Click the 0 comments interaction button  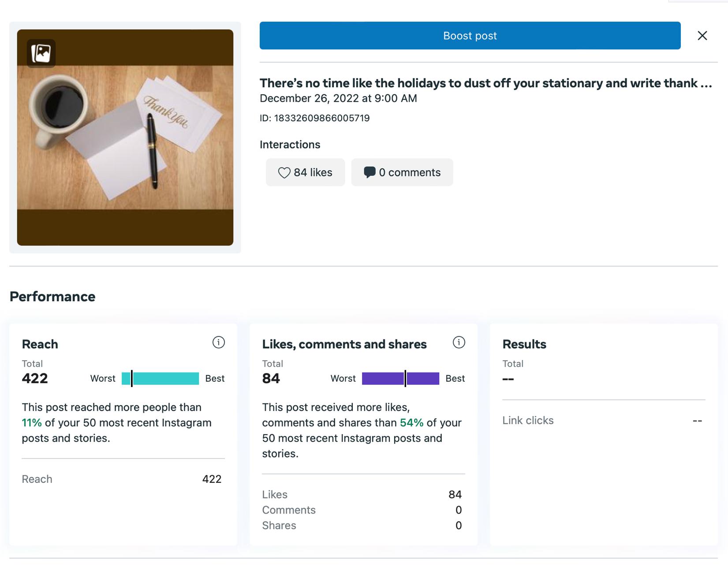tap(402, 172)
